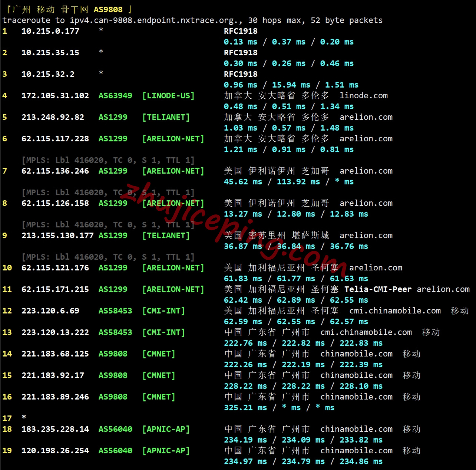Select IP 223.120.13.222 in hop 13
The height and width of the screenshot is (470, 476).
click(55, 332)
